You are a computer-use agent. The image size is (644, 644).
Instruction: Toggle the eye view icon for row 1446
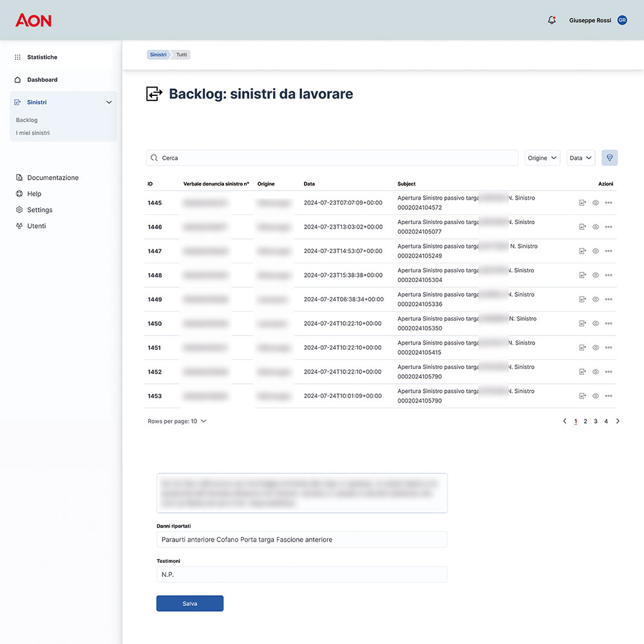(x=596, y=227)
